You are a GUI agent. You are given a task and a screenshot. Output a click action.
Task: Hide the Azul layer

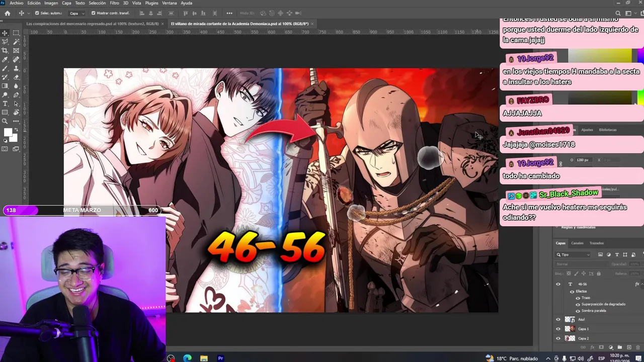[558, 319]
